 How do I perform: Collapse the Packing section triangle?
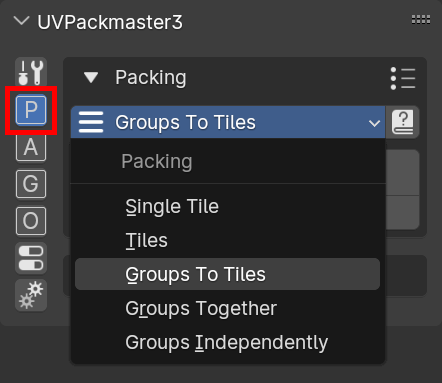(x=91, y=78)
